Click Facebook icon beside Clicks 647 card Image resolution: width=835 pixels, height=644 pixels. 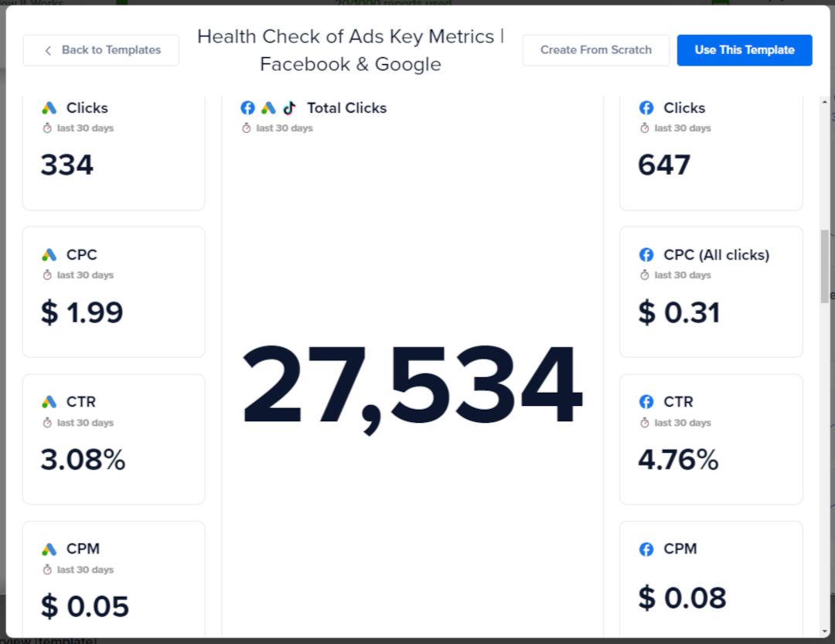646,108
